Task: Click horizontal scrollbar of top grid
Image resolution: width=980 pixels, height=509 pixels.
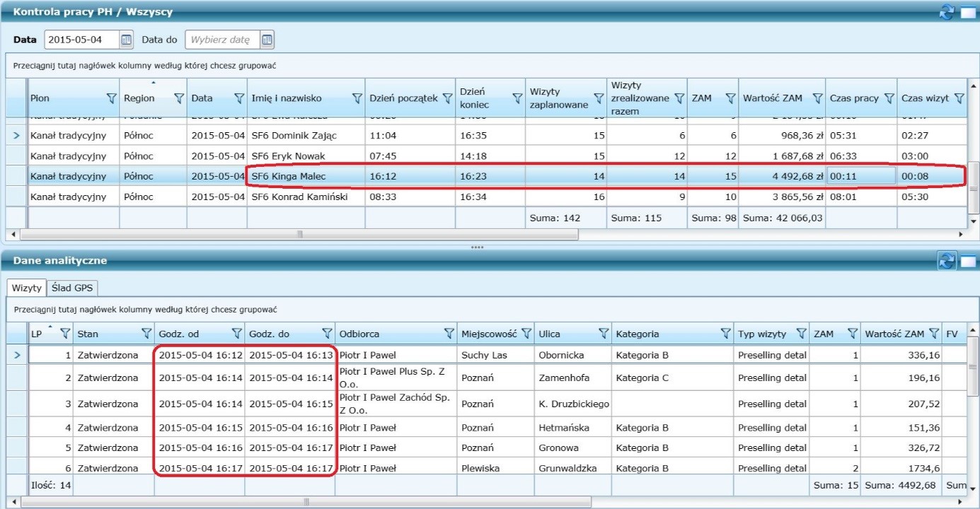Action: coord(299,234)
